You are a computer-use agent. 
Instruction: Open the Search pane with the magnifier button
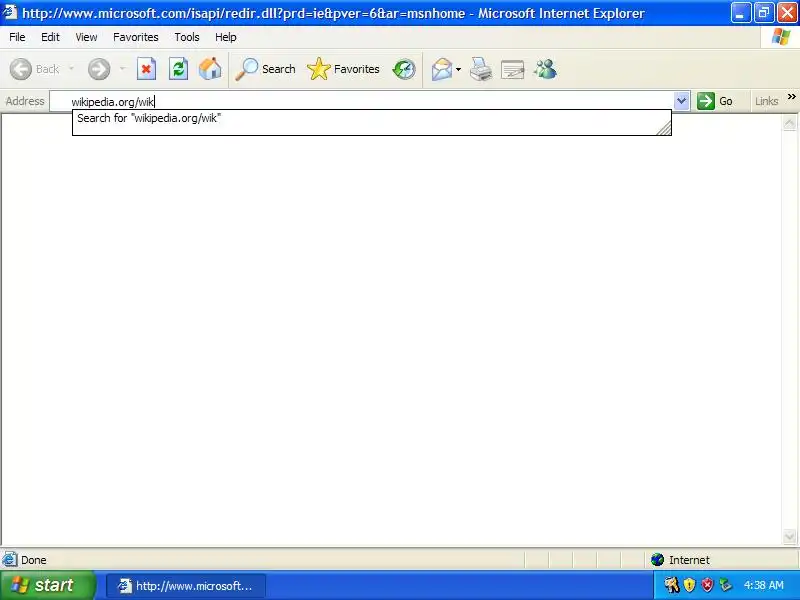pyautogui.click(x=265, y=69)
